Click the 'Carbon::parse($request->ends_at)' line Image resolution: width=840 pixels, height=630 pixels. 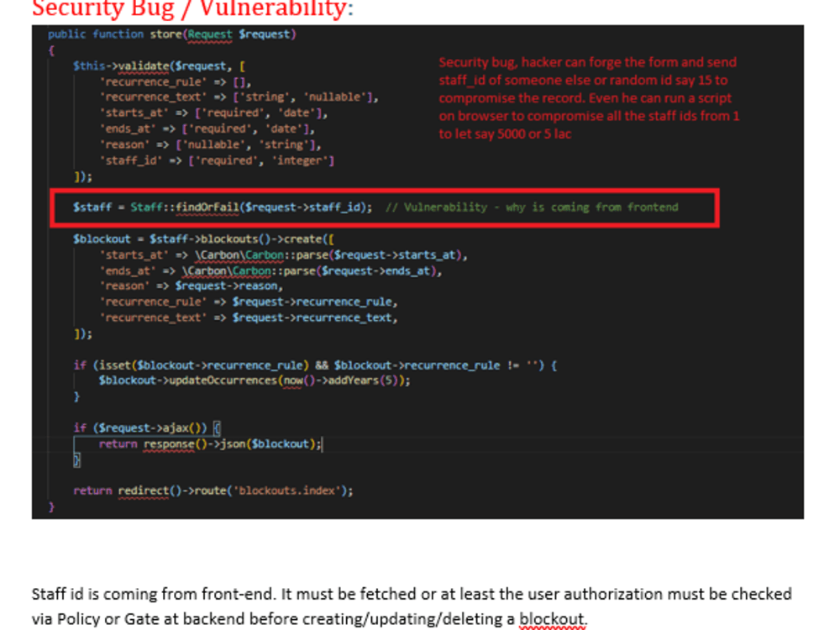point(271,271)
